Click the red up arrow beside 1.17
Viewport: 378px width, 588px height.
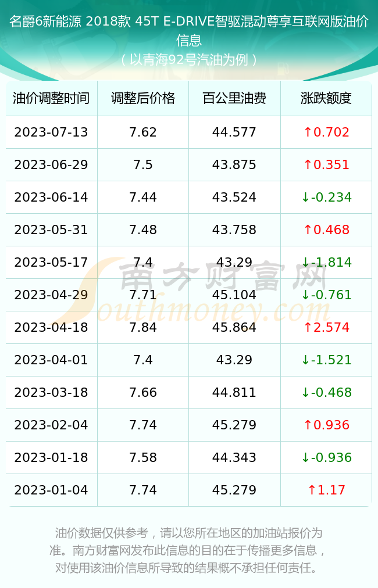312,490
